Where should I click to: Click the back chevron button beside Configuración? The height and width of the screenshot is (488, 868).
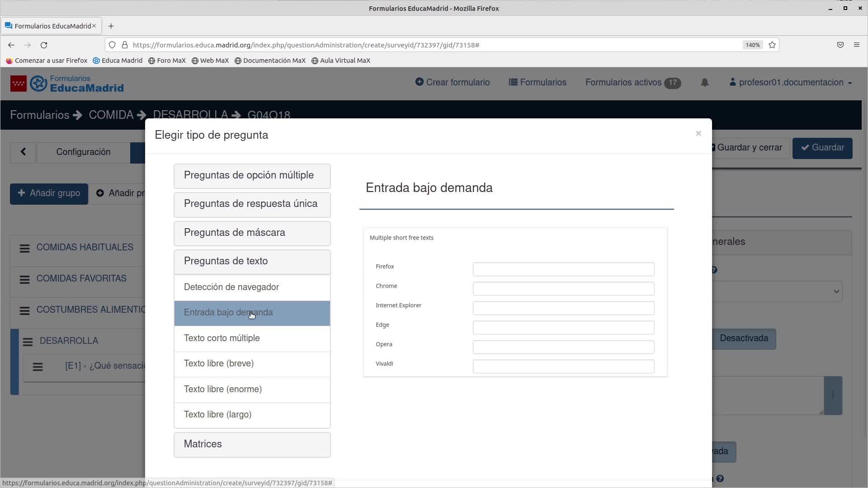pos(23,152)
